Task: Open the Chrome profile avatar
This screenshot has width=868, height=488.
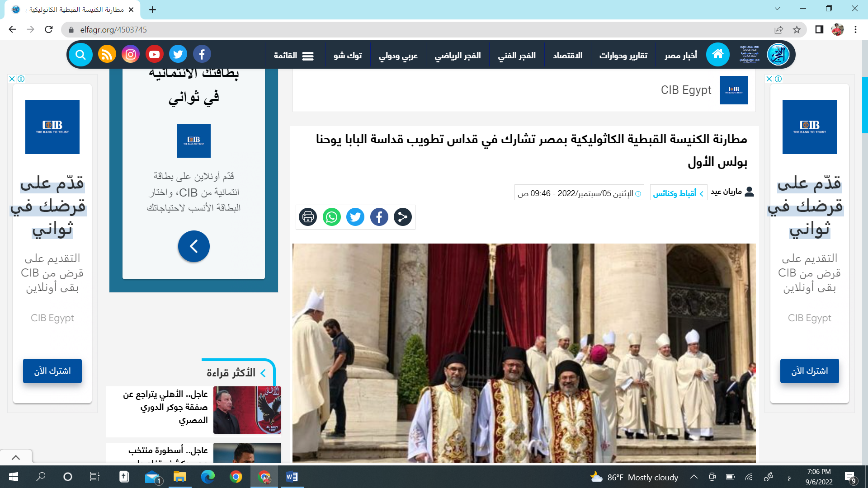Action: click(838, 29)
